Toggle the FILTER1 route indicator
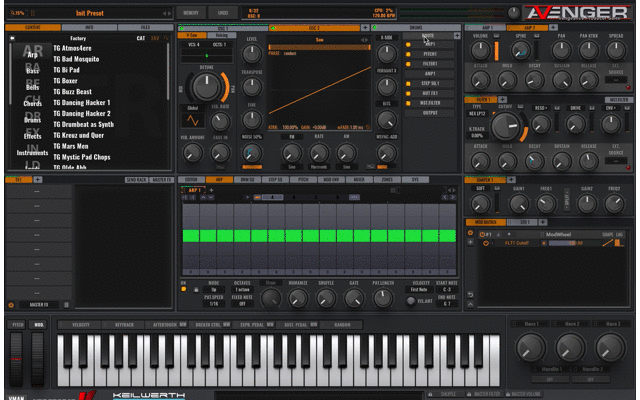 tap(408, 64)
